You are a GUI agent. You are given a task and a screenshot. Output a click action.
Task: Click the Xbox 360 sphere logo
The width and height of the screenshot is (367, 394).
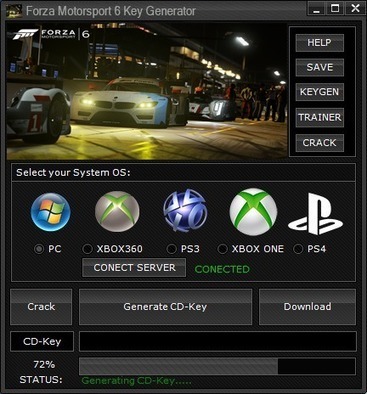tap(117, 212)
